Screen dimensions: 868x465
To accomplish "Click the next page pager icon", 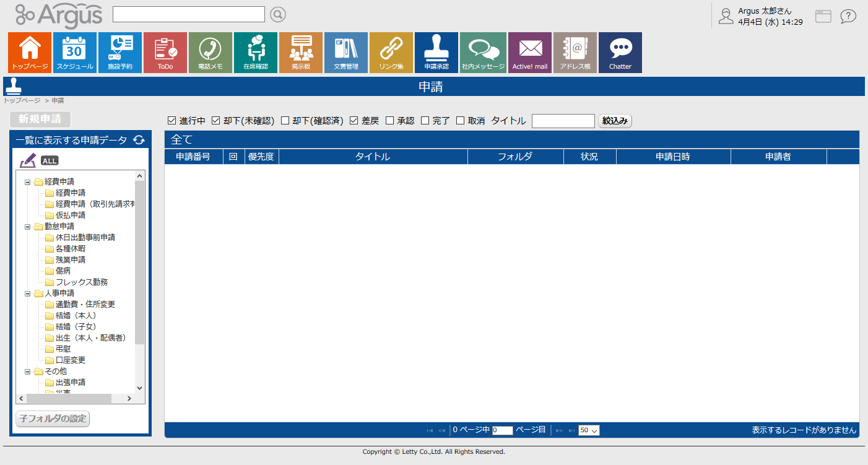I will coord(559,430).
